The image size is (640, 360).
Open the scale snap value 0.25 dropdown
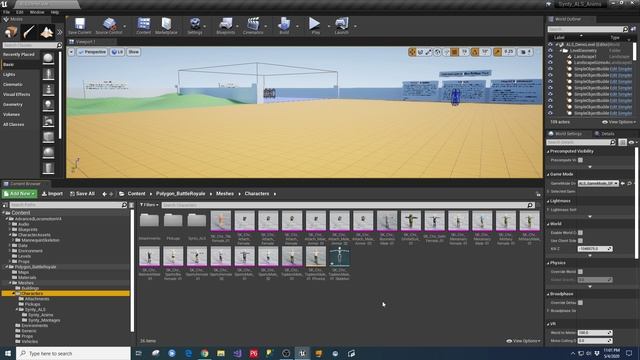click(x=509, y=52)
